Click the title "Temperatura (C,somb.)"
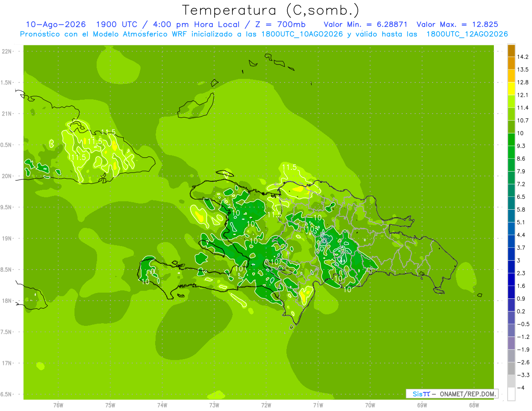 click(x=271, y=10)
